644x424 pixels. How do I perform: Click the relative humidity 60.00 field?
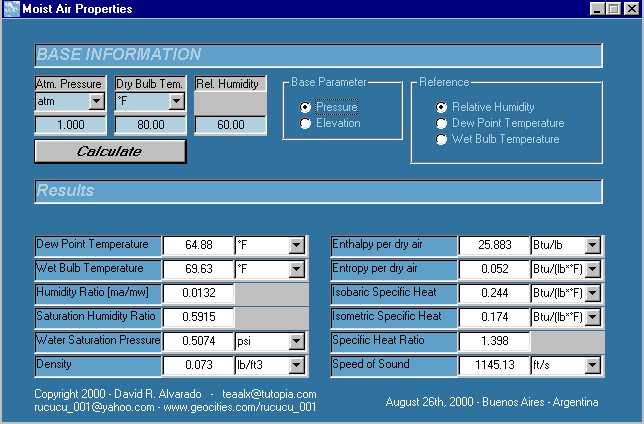230,125
